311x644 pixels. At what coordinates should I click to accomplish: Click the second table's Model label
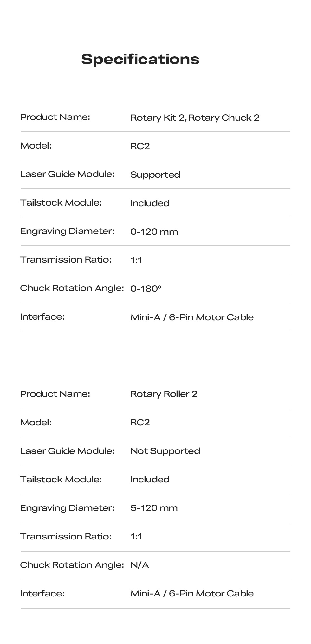36,423
